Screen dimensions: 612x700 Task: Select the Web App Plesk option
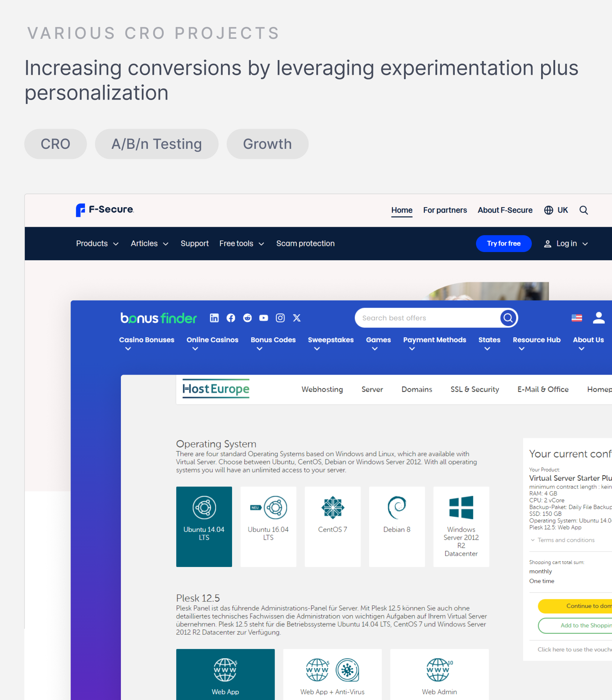coord(226,674)
